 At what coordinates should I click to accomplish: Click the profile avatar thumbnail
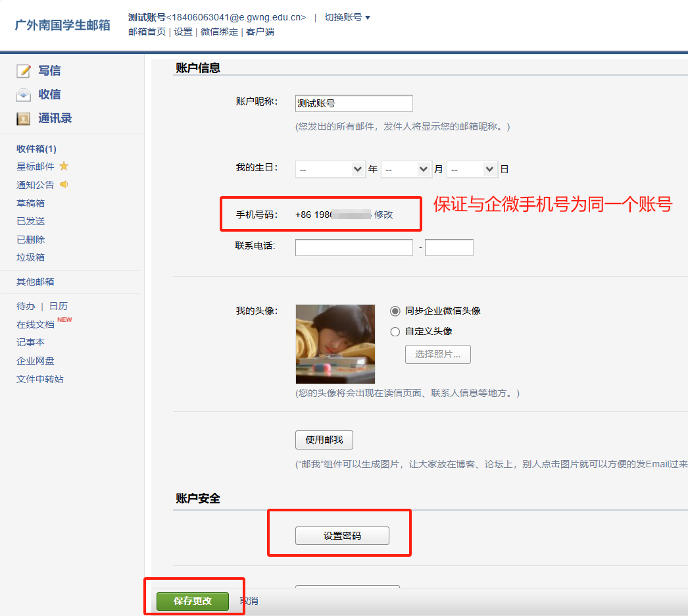(335, 344)
